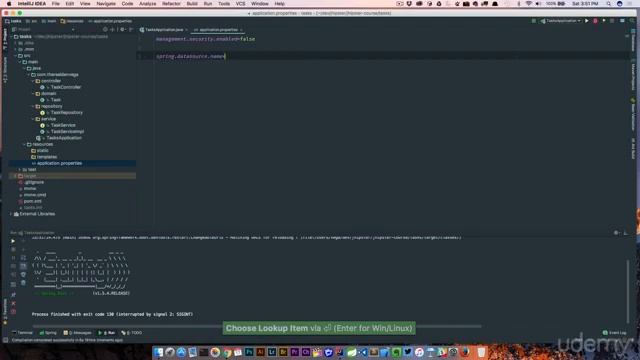Click the scroll-from-source target icon in Project panel
This screenshot has width=640, height=360.
pos(105,29)
